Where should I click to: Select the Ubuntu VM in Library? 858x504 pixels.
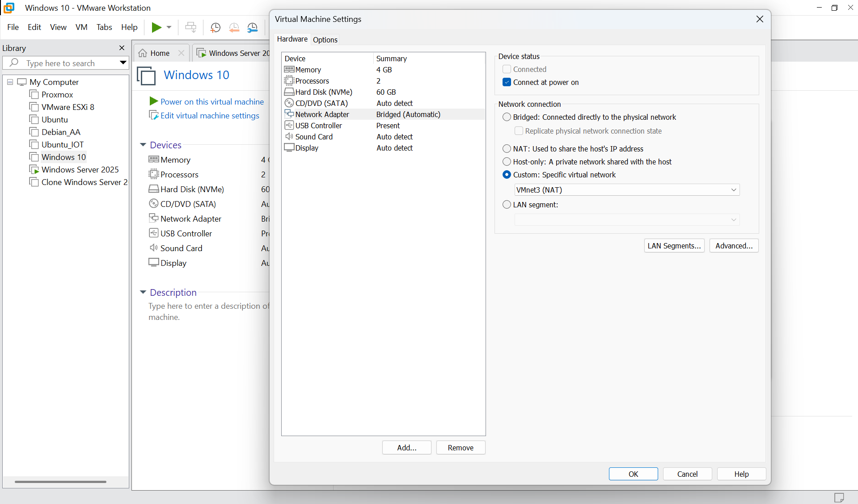click(x=55, y=120)
